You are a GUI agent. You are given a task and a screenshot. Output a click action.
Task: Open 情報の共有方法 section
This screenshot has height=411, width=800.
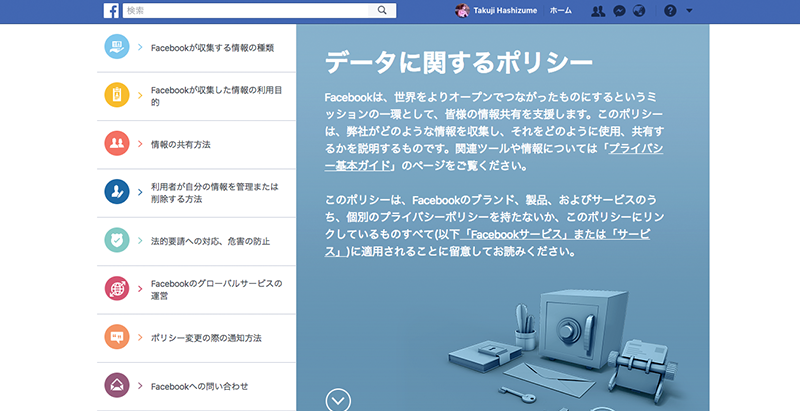(181, 144)
